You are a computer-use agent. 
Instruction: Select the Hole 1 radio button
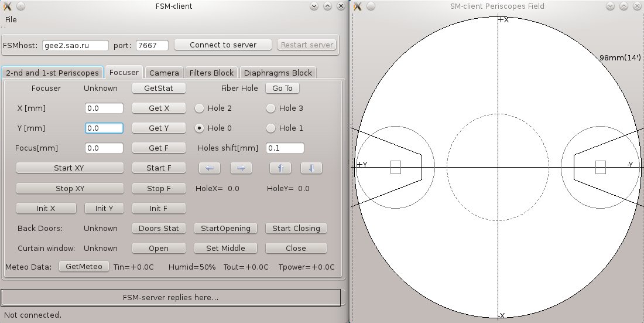click(x=270, y=128)
